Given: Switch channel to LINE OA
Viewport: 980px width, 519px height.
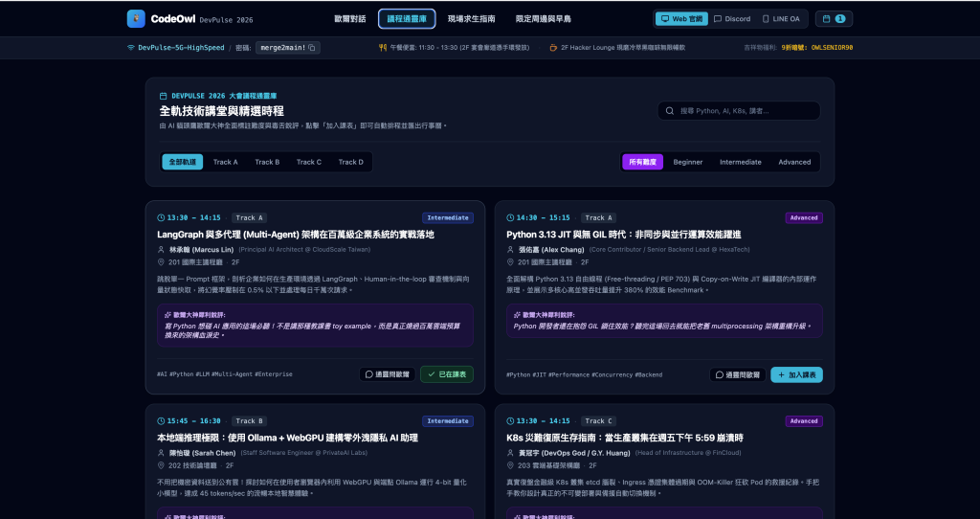Looking at the screenshot, I should click(781, 19).
